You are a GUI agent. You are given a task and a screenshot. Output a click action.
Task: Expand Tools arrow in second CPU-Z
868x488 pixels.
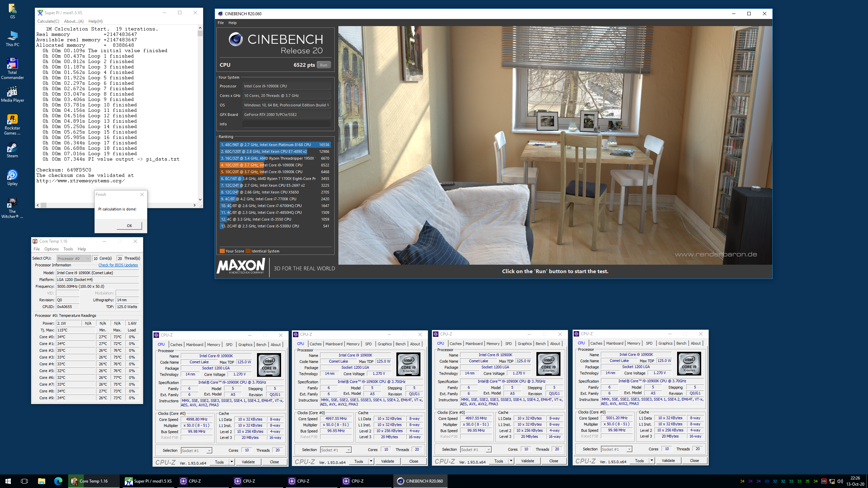(371, 461)
